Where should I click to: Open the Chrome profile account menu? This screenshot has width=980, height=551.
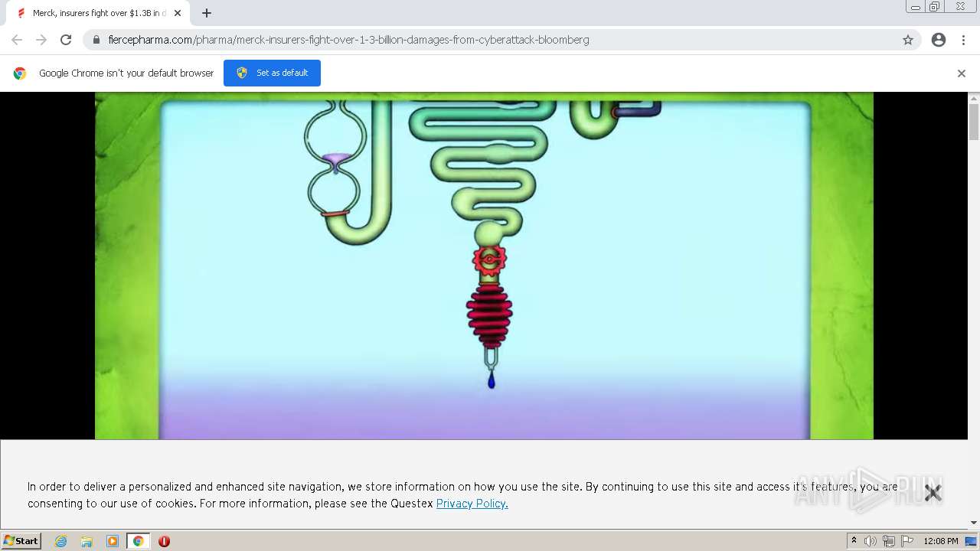(939, 40)
